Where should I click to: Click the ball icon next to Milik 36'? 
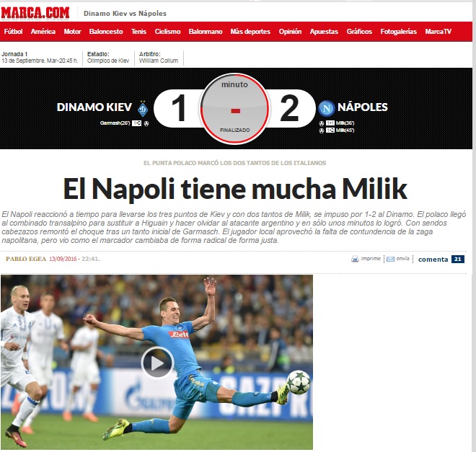tap(322, 123)
